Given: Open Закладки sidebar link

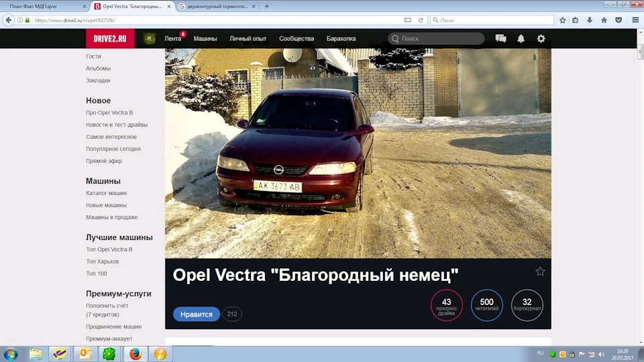Looking at the screenshot, I should point(98,80).
